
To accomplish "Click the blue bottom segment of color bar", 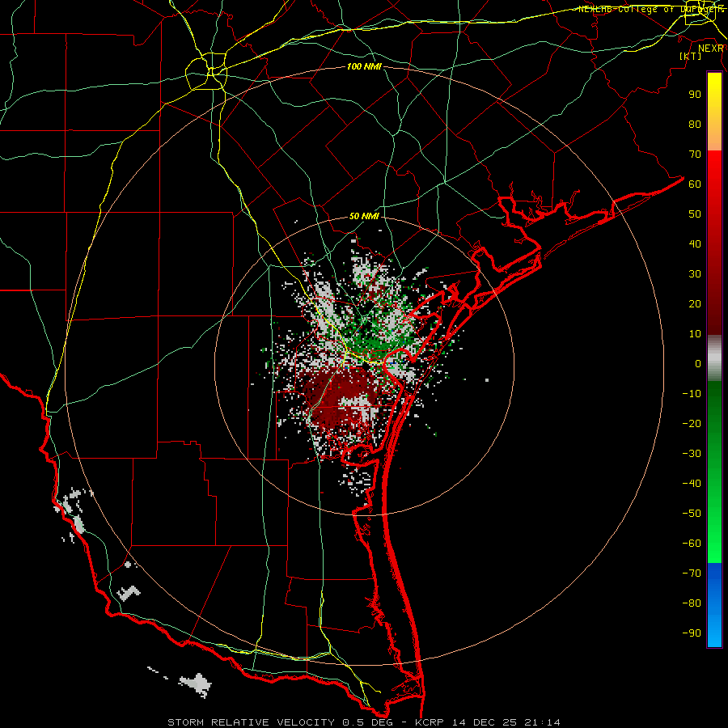I will (714, 604).
